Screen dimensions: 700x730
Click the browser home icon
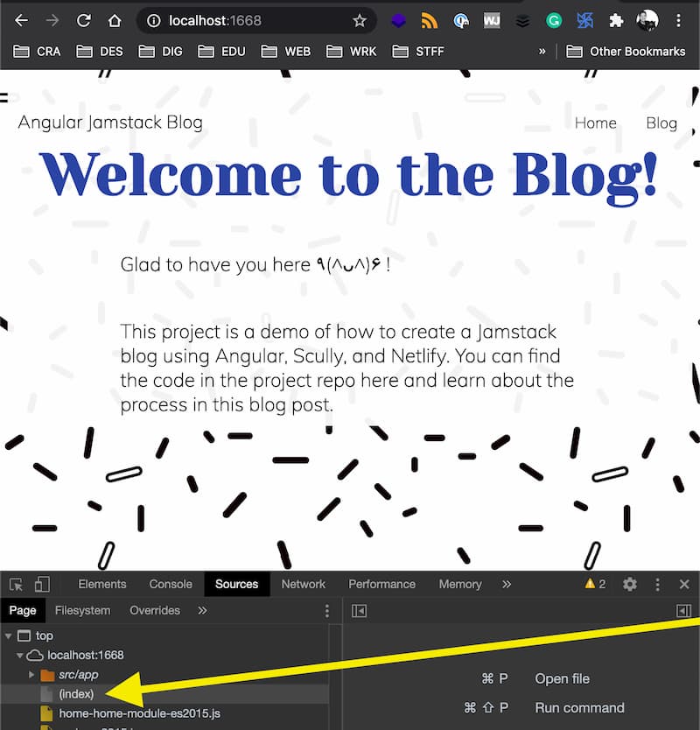114,20
